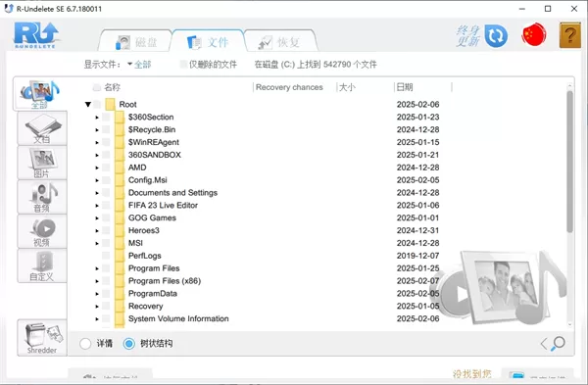Click the AMD folder icon
The image size is (588, 385).
pos(120,168)
